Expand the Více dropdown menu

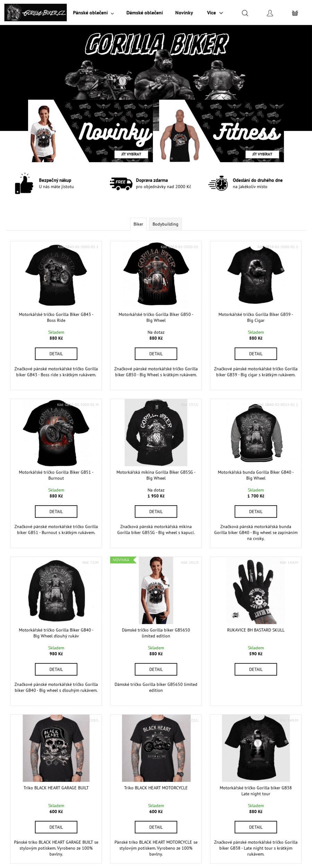click(x=215, y=13)
